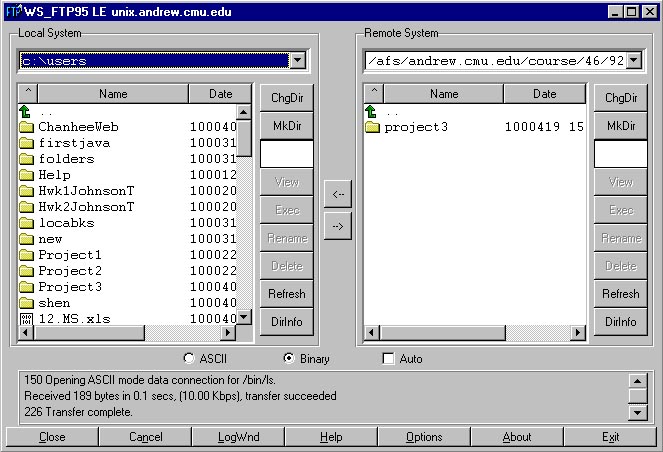Select the firstjava folder icon
The width and height of the screenshot is (663, 452).
point(26,143)
